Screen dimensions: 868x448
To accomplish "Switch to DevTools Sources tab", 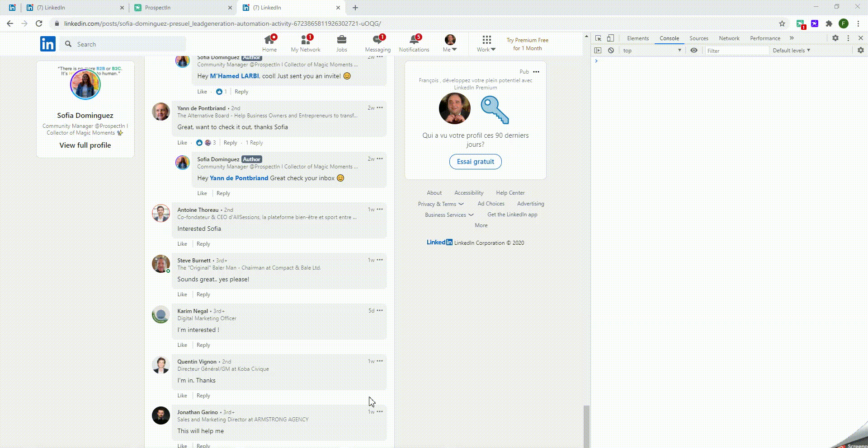I will [x=699, y=38].
